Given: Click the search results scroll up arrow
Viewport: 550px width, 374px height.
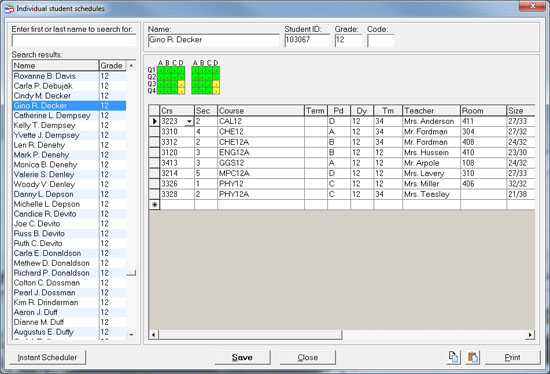Looking at the screenshot, I should pos(131,66).
